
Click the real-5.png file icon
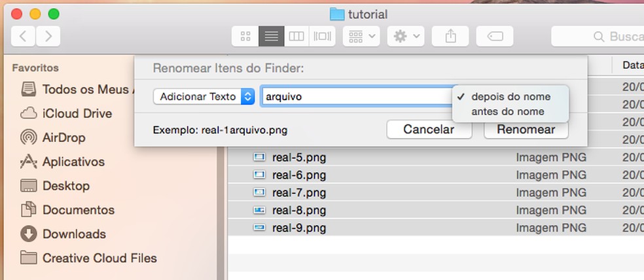coord(259,157)
